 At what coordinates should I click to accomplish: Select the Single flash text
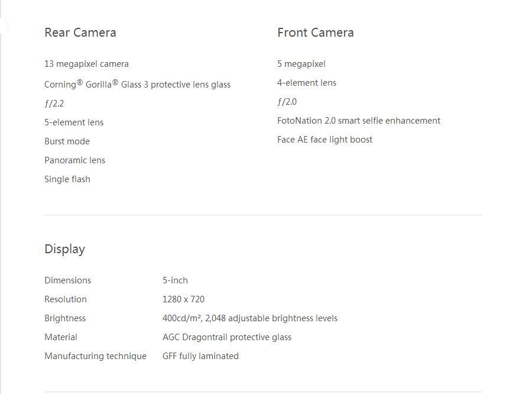pyautogui.click(x=67, y=179)
